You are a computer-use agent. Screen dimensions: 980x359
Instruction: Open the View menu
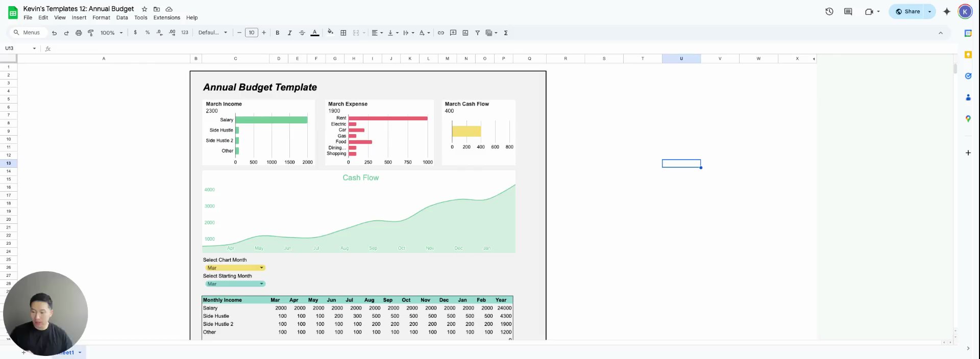point(60,17)
